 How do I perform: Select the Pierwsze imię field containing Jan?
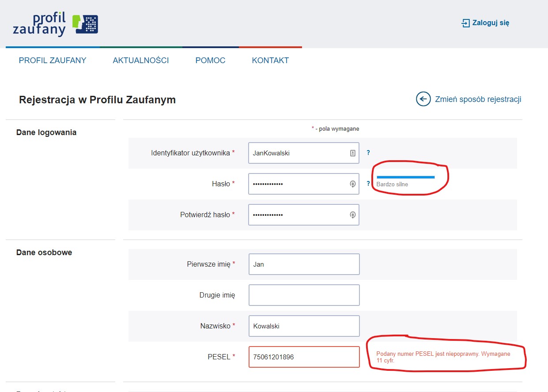304,264
